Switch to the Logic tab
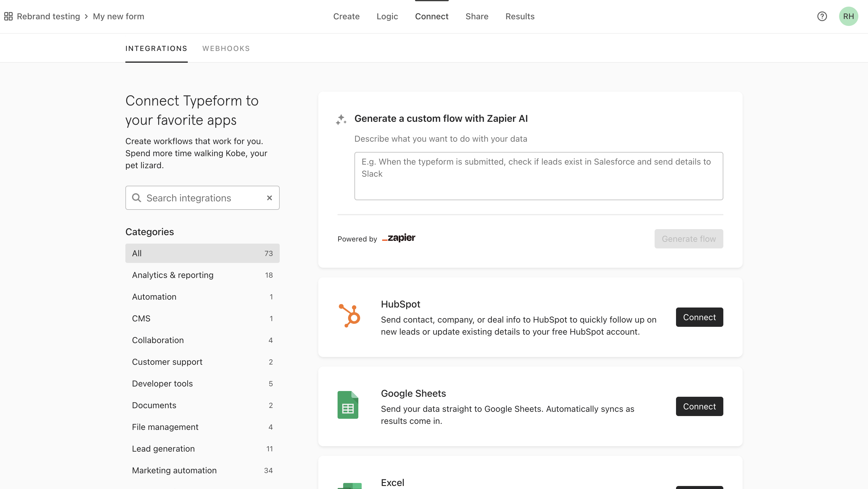Viewport: 868px width, 489px height. [x=387, y=16]
